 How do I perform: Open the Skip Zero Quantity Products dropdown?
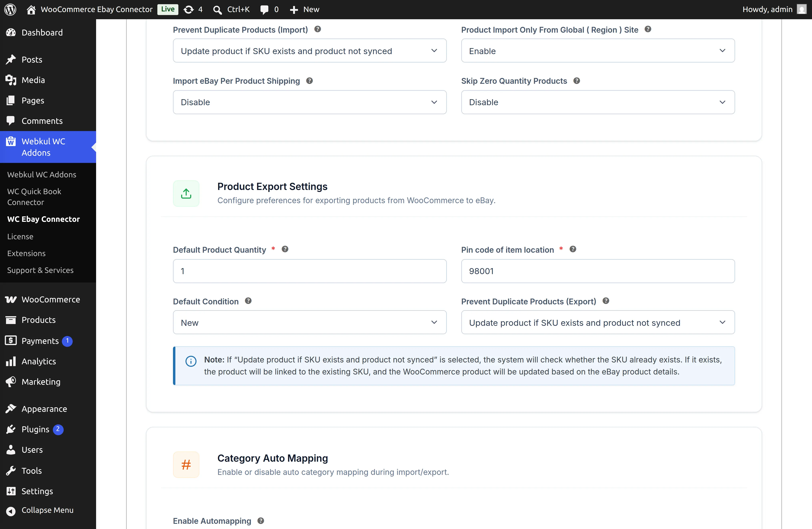pyautogui.click(x=598, y=102)
